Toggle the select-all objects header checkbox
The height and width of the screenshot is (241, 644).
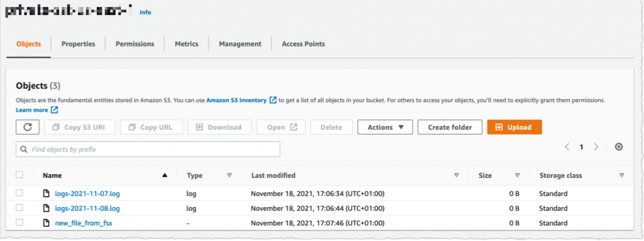coord(19,175)
